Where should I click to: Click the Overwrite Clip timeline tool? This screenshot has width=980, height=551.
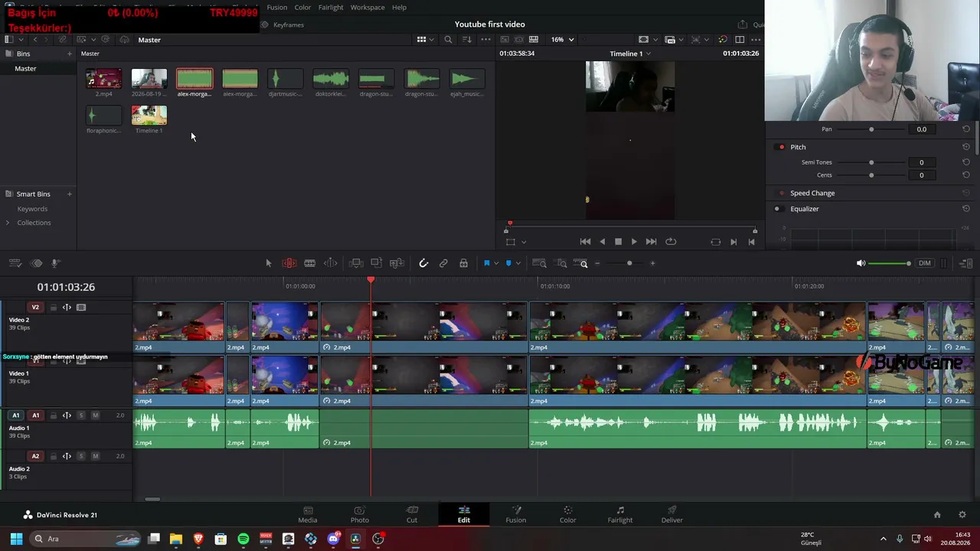pos(376,263)
